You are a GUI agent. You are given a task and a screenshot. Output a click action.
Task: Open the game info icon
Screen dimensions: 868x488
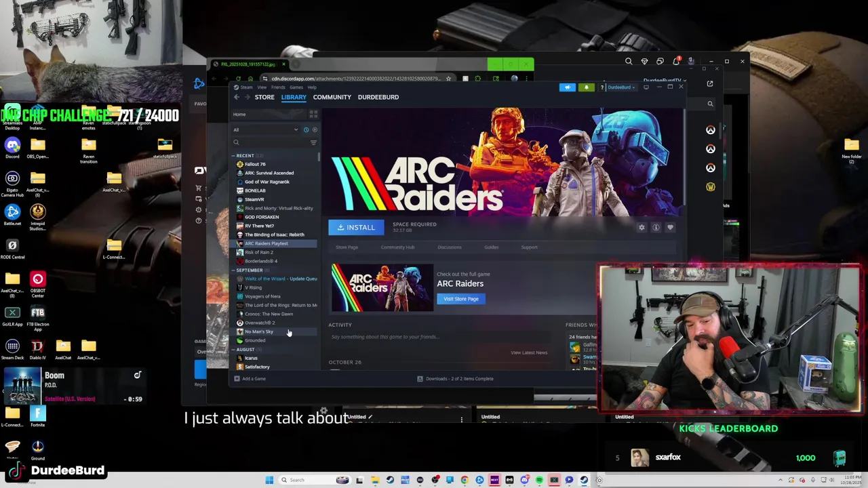click(656, 228)
